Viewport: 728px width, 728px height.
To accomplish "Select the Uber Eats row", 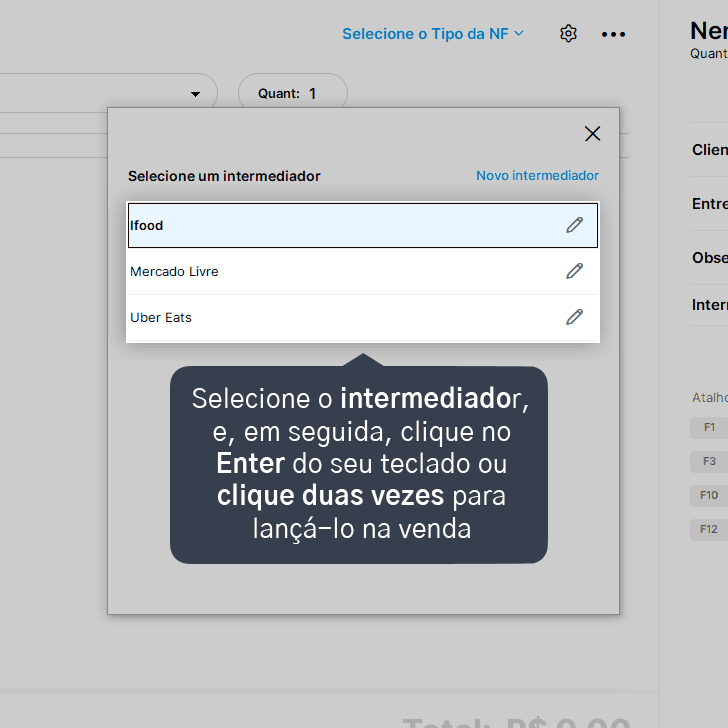I will point(363,318).
